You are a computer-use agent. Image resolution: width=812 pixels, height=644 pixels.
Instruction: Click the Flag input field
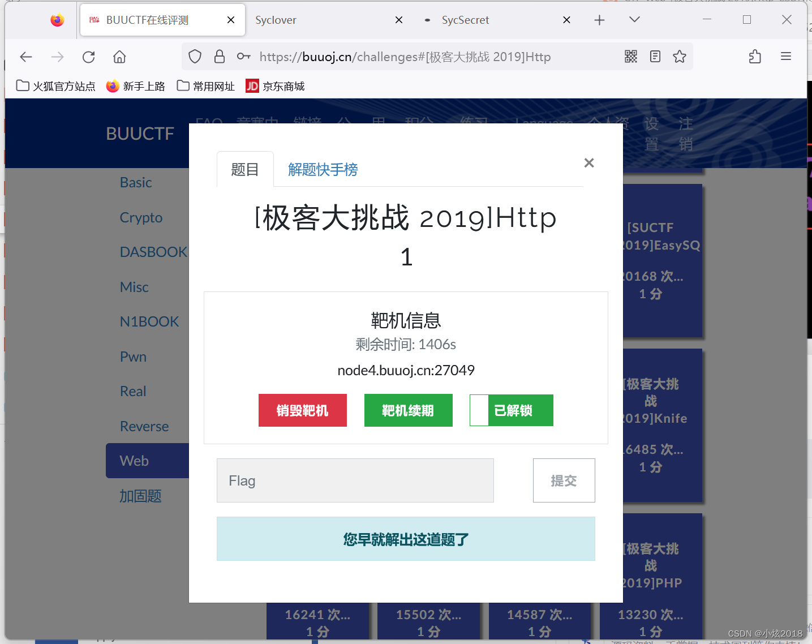coord(355,480)
